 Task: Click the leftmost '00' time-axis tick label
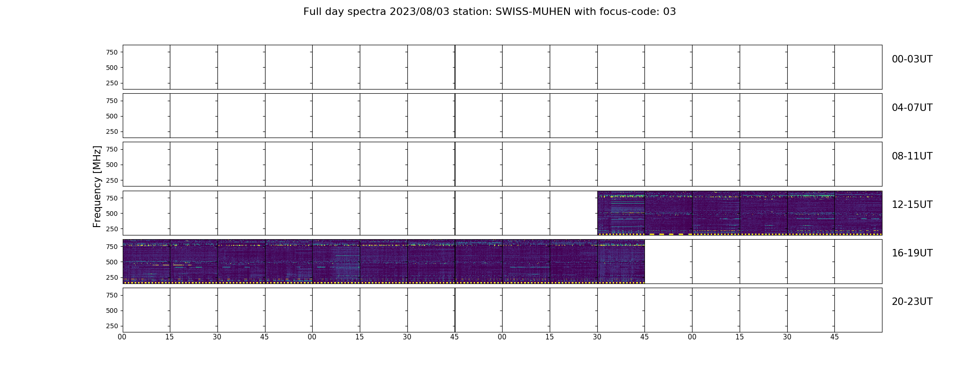point(122,337)
